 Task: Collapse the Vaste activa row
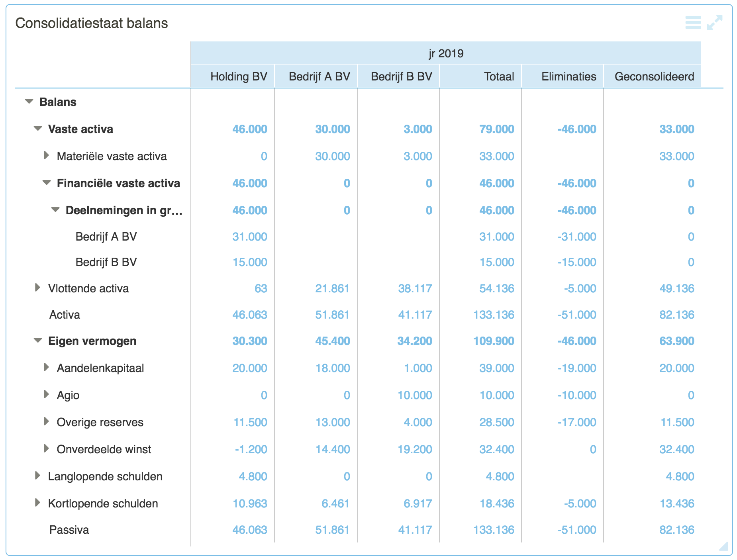tap(38, 129)
